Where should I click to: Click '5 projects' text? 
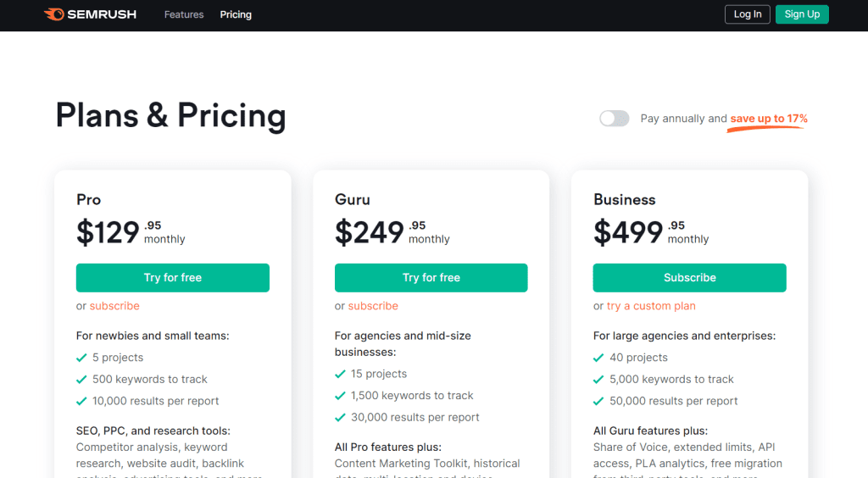point(118,358)
